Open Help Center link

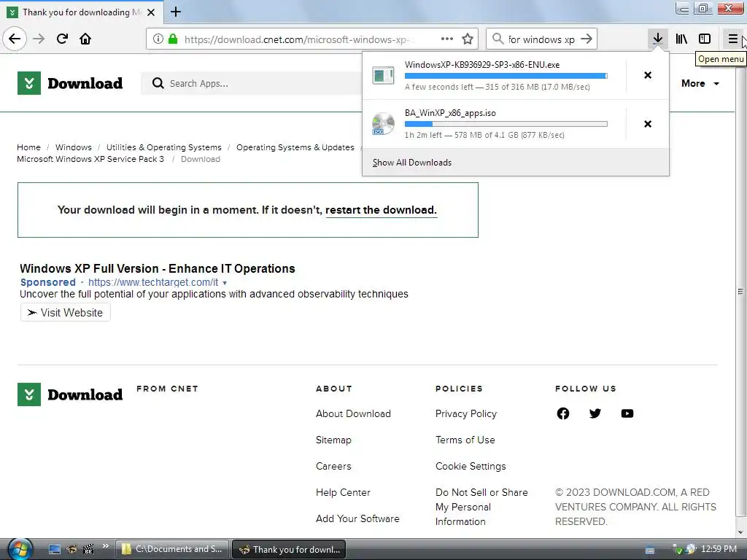point(343,492)
